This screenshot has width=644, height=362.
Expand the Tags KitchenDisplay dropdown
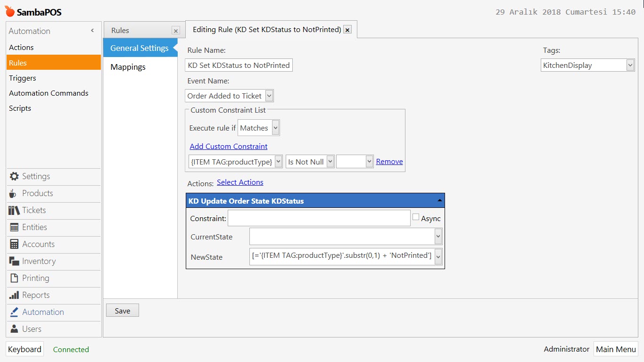[630, 66]
